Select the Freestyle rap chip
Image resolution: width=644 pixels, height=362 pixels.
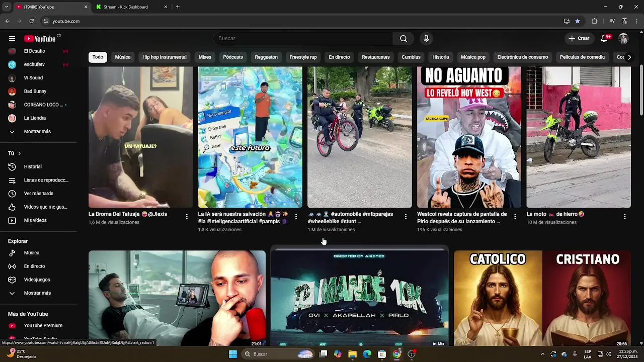303,57
